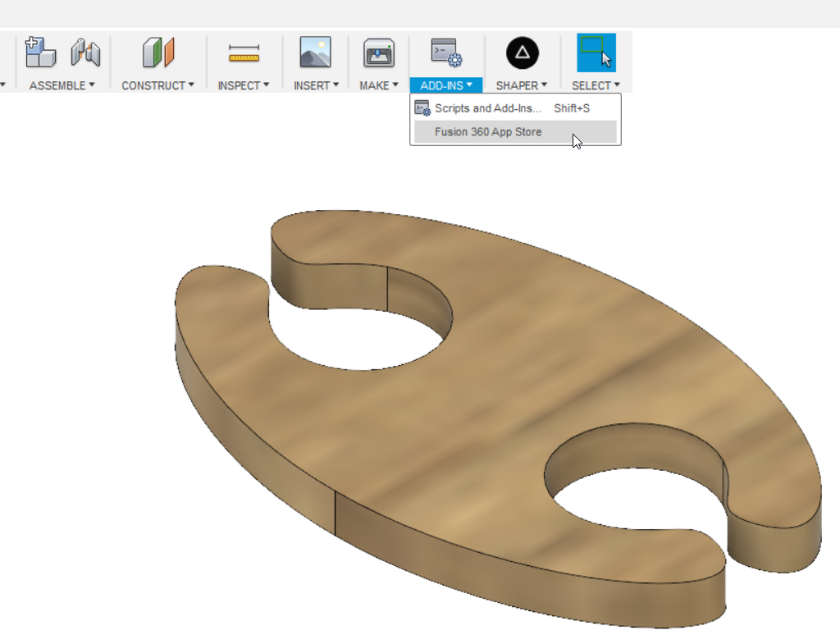This screenshot has width=840, height=630.
Task: Open the CONSTRUCT dropdown menu
Action: 157,85
